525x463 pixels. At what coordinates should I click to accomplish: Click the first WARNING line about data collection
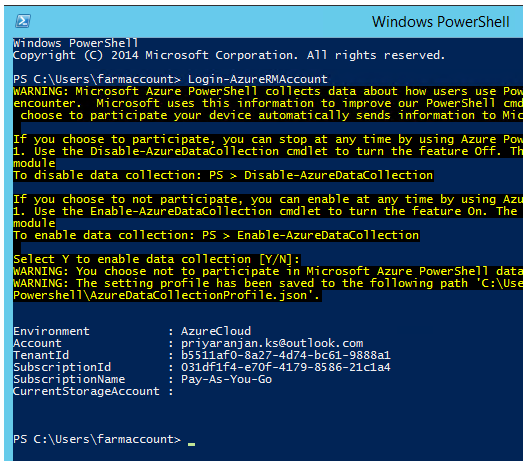[268, 91]
